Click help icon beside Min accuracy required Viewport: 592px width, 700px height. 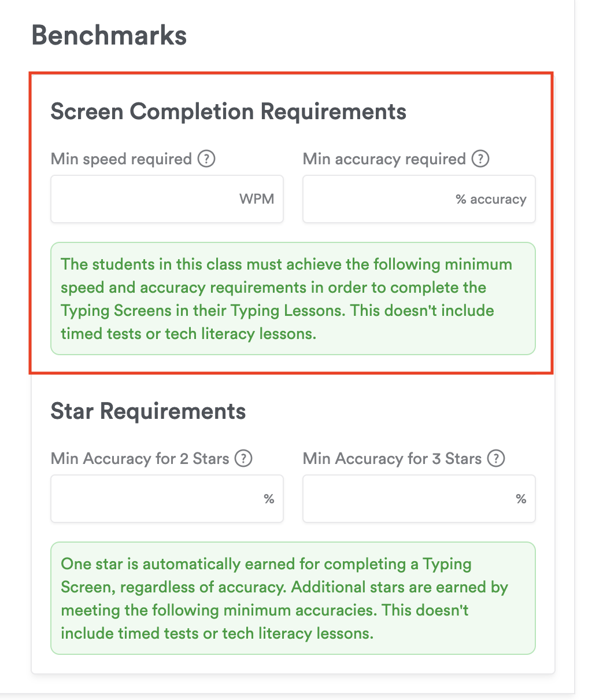point(480,159)
